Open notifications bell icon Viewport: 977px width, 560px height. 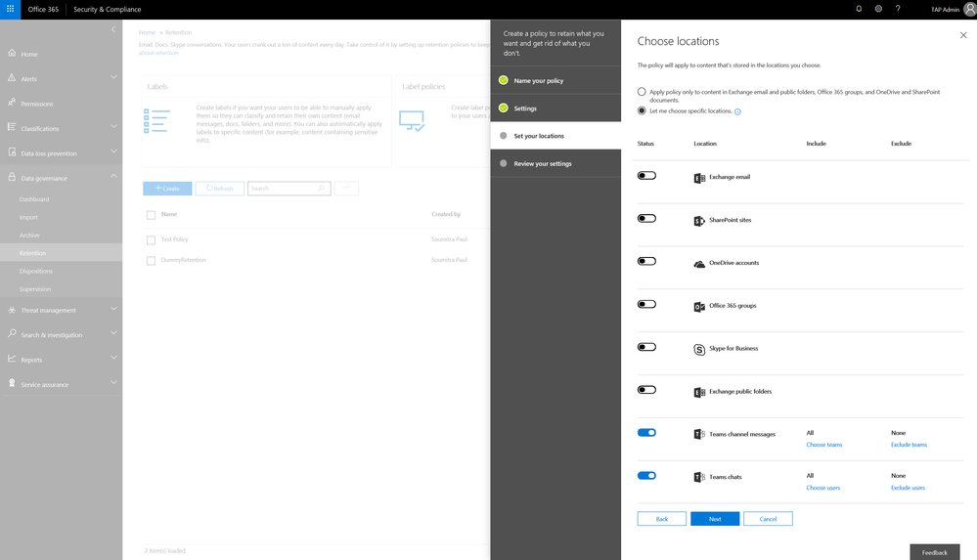tap(859, 9)
